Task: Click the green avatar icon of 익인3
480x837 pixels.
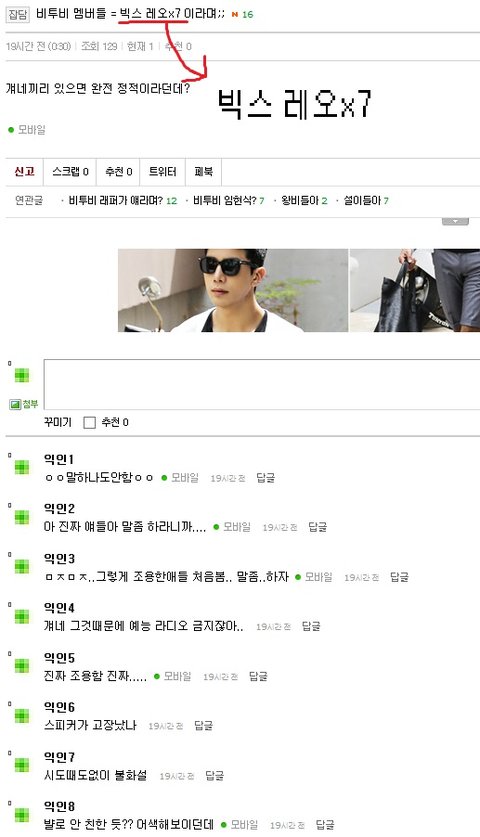Action: point(22,566)
